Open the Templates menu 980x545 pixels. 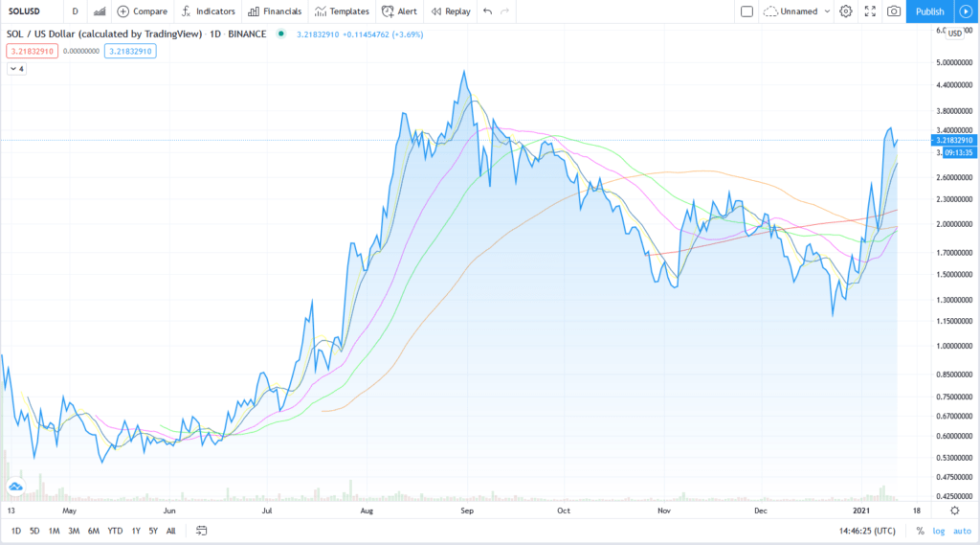pos(342,11)
